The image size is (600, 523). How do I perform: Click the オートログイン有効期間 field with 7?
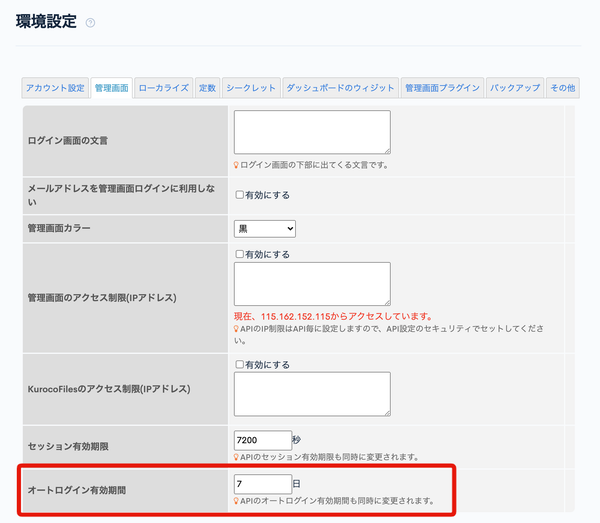point(263,484)
